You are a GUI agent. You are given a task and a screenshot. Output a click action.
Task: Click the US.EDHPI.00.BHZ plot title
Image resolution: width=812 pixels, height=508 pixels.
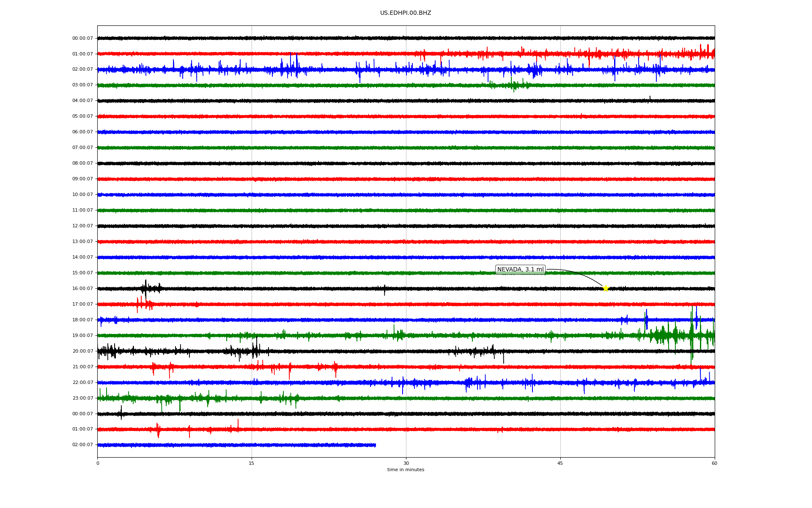point(406,13)
